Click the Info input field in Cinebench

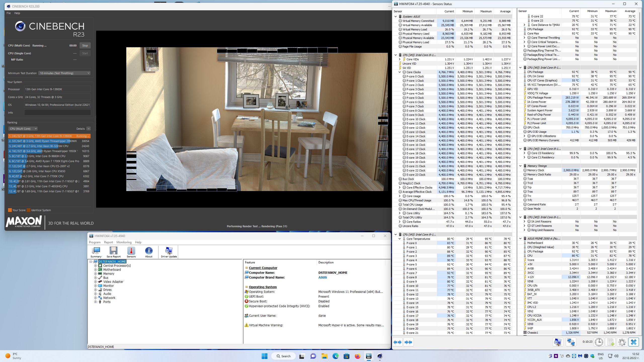pyautogui.click(x=57, y=113)
